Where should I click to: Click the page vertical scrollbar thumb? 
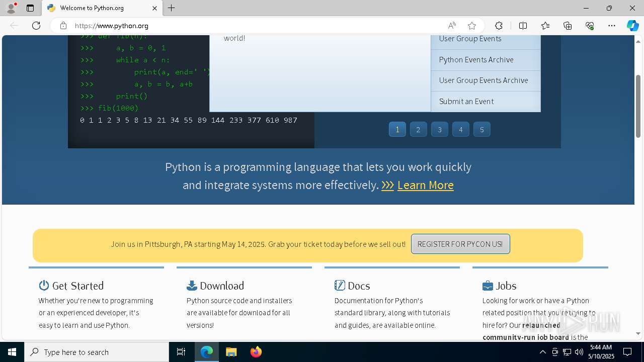[x=638, y=106]
